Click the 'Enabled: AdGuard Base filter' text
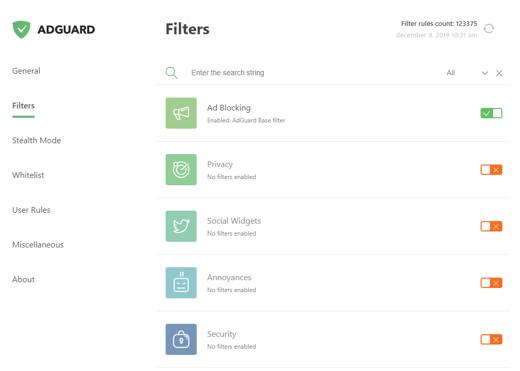The width and height of the screenshot is (520, 371). point(246,120)
